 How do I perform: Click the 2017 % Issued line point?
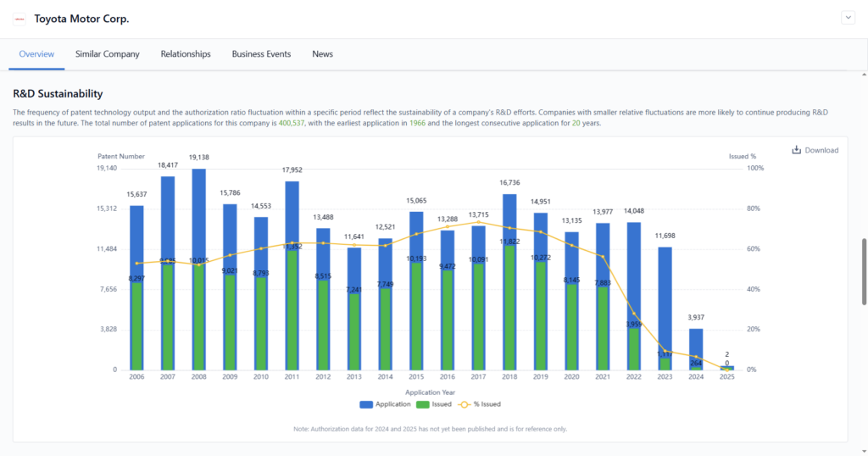coord(478,222)
